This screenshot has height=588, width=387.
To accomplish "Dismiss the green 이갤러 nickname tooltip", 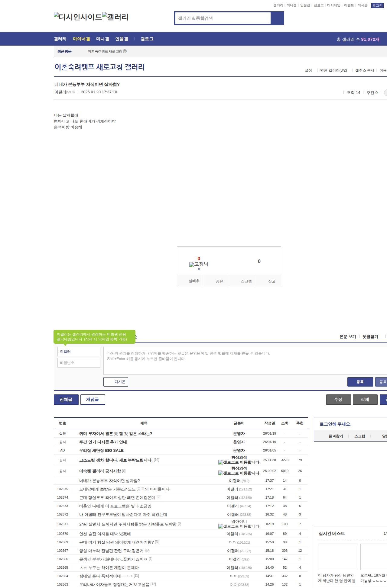I will pos(94,337).
